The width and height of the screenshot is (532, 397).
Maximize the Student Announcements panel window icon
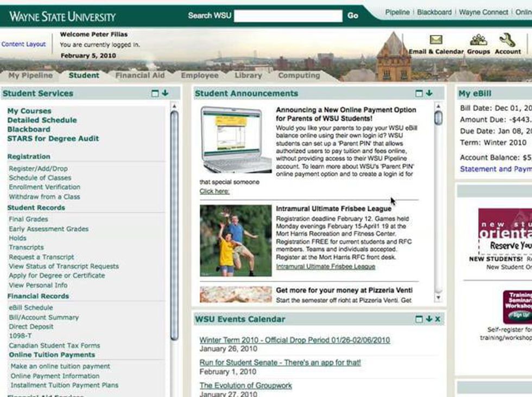(x=419, y=93)
